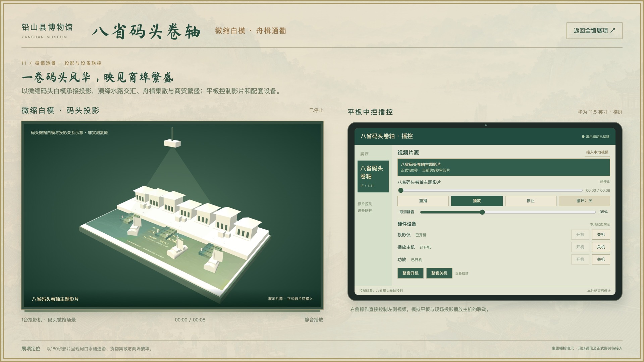644x362 pixels.
Task: Click the 本地状态演示 label
Action: coord(600,224)
